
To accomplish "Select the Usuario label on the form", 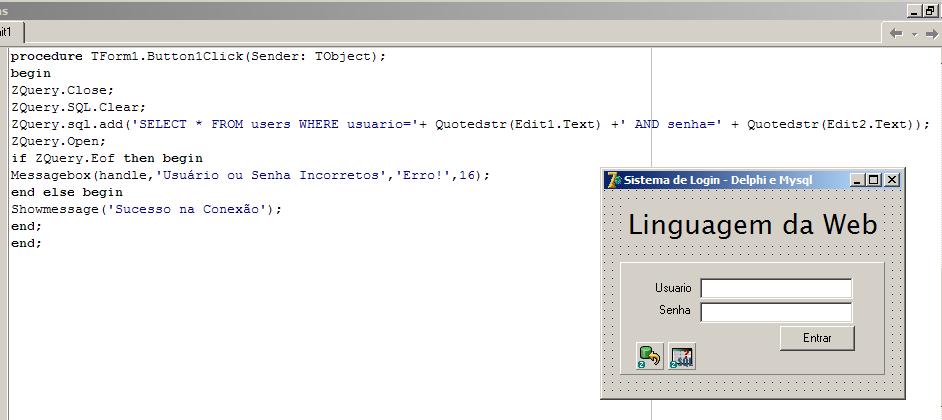I will [673, 288].
